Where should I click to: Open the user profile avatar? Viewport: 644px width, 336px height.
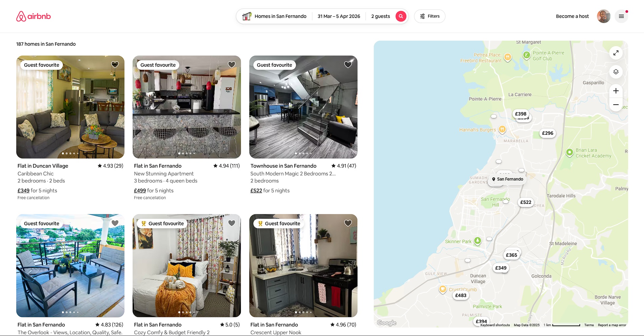pyautogui.click(x=603, y=16)
